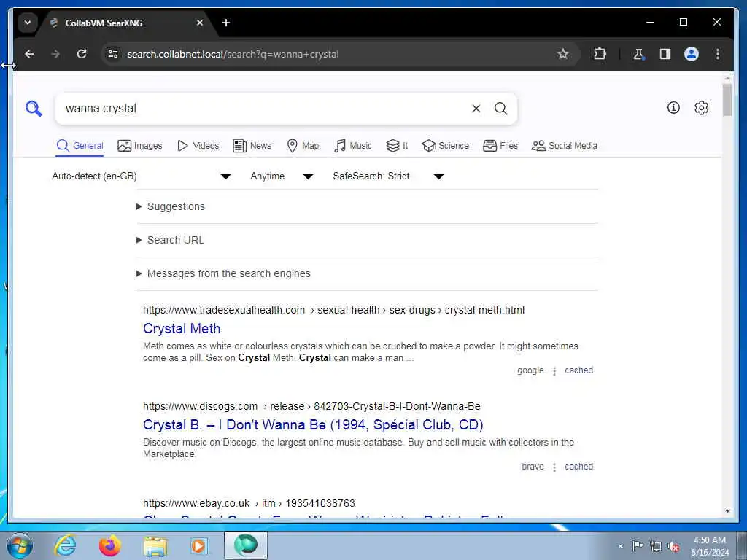Click the scrollbar down arrow
Viewport: 747px width, 560px height.
point(727,511)
